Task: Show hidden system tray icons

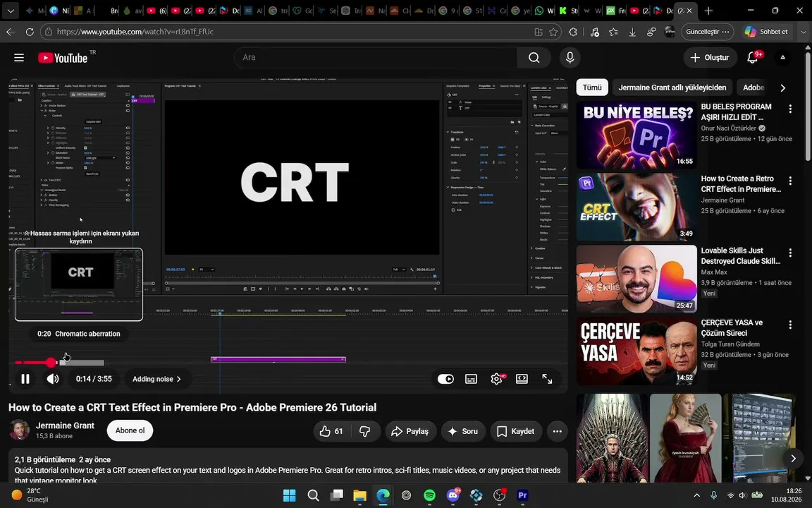Action: pyautogui.click(x=696, y=495)
